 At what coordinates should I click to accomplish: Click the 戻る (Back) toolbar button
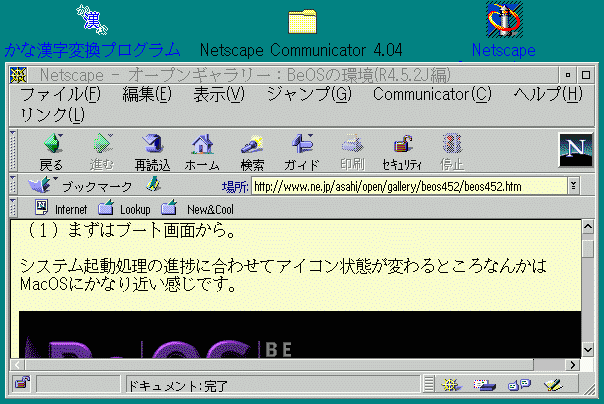51,152
